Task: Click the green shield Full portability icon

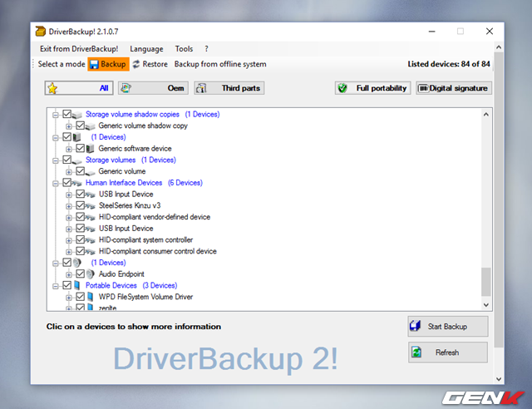Action: tap(342, 88)
